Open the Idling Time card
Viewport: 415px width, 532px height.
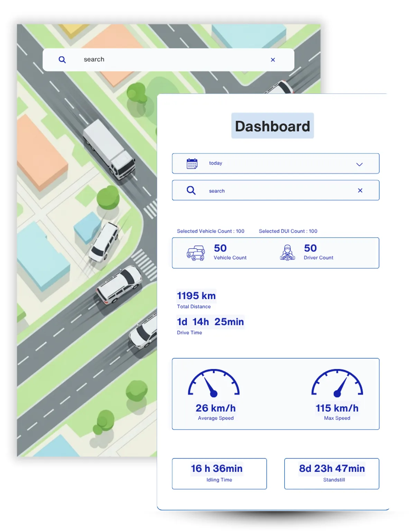click(219, 473)
